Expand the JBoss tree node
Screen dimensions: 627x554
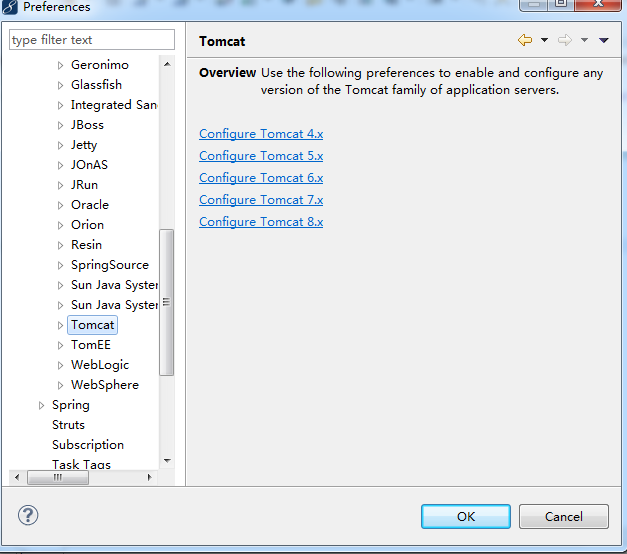pos(60,125)
